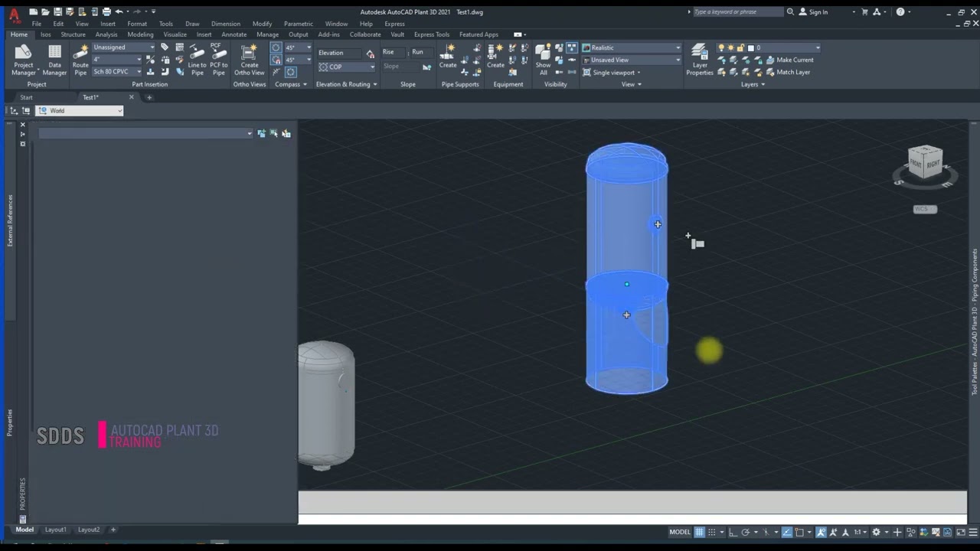Screen dimensions: 980x551
Task: Open the Project Manager tool
Action: click(23, 60)
